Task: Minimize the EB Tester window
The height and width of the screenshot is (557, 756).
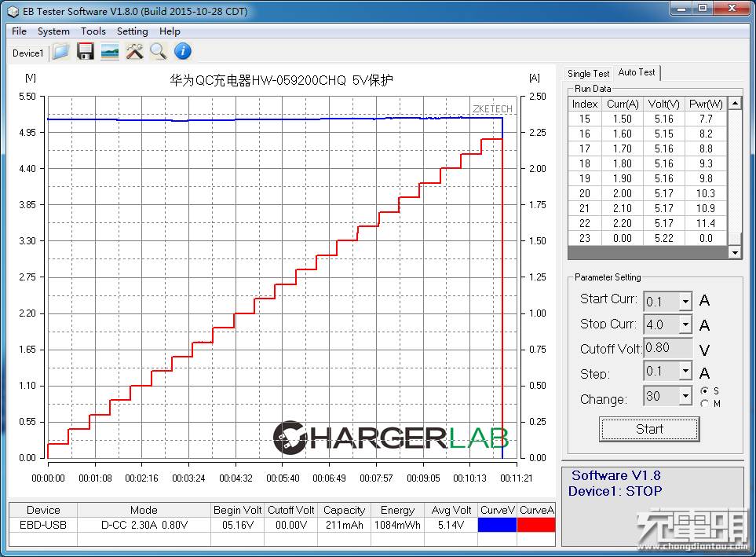Action: click(681, 8)
